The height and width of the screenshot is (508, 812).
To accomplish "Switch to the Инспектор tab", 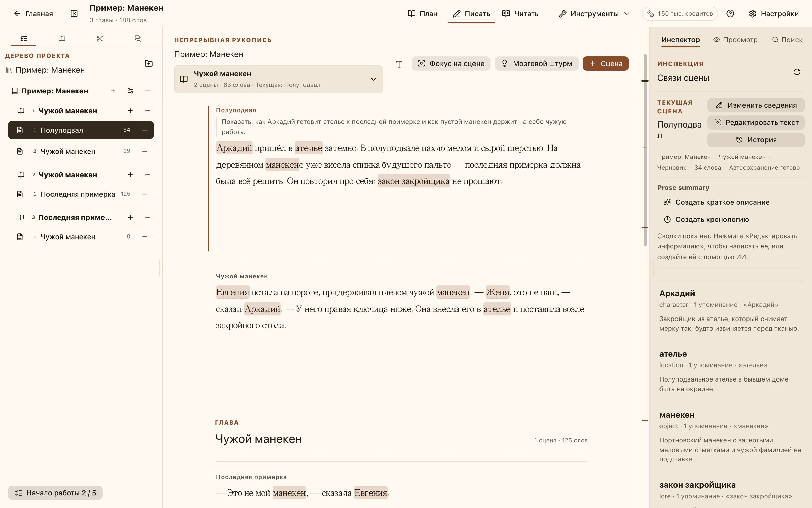I will pos(681,40).
